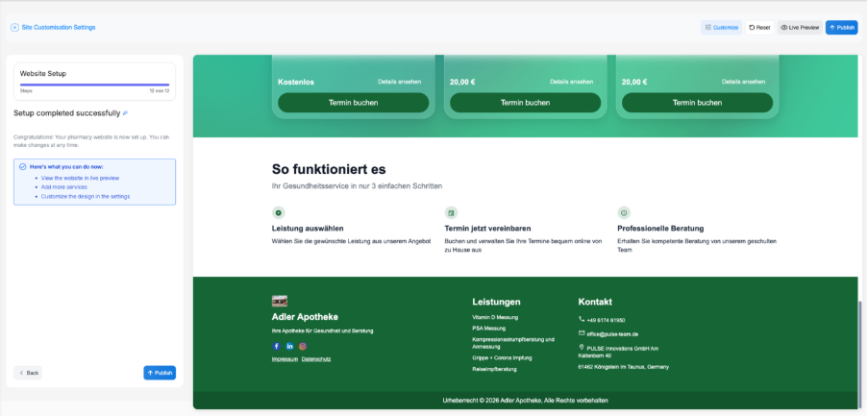Click the Congratulations paragraph text

coord(91,141)
